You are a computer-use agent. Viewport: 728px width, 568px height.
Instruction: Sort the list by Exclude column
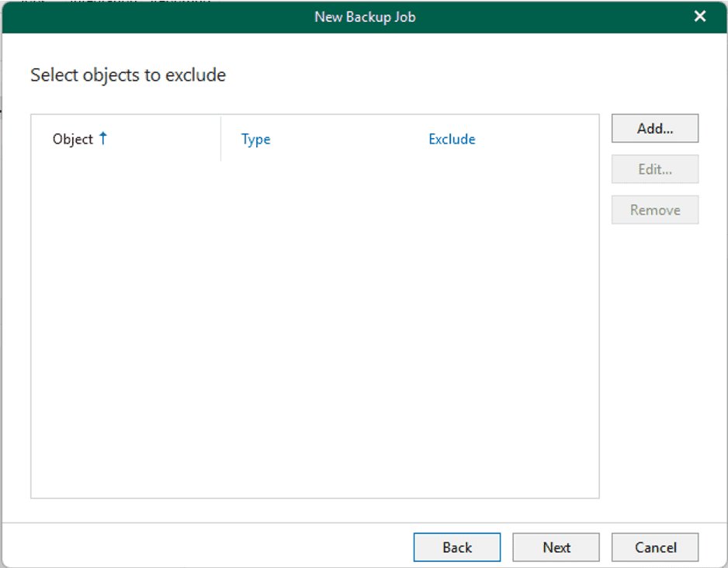click(452, 140)
